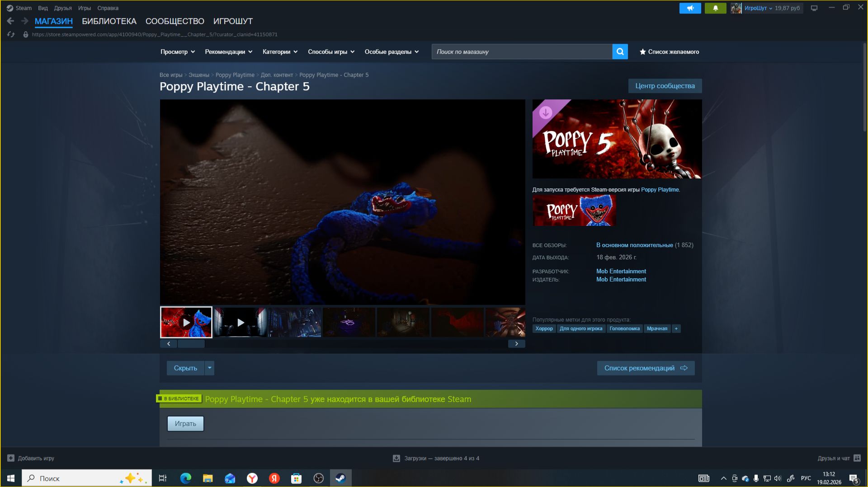
Task: Select the Хоррор tag
Action: click(x=544, y=329)
